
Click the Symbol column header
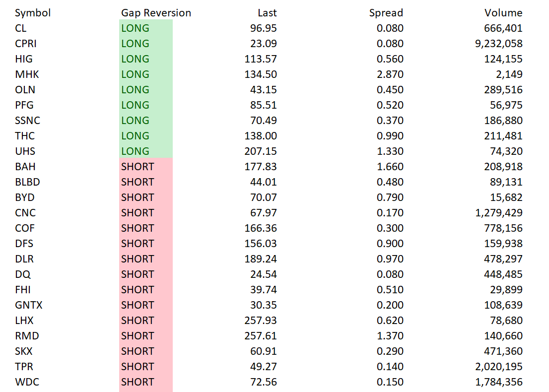click(x=33, y=13)
